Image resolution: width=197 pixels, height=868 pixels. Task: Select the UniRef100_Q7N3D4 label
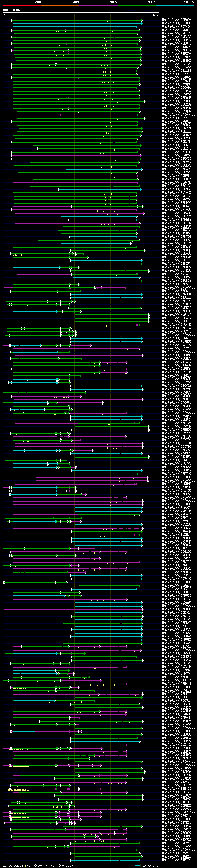coord(177,294)
